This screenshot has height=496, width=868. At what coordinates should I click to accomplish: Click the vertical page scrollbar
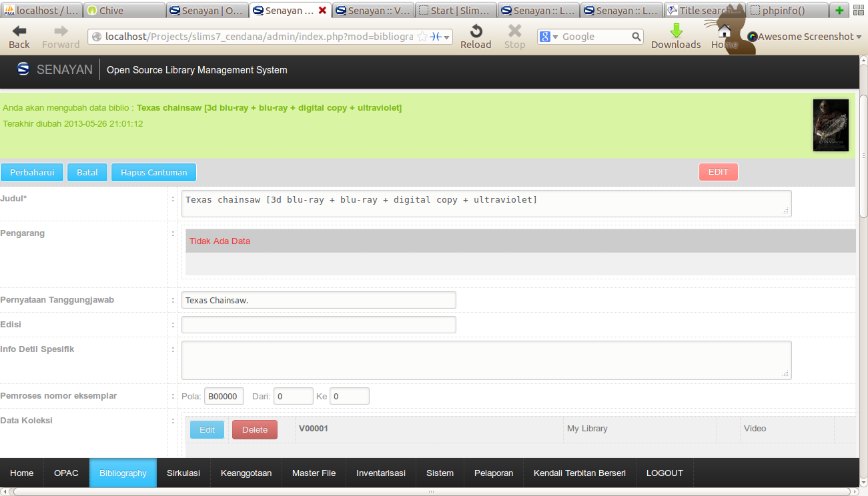pos(863,157)
